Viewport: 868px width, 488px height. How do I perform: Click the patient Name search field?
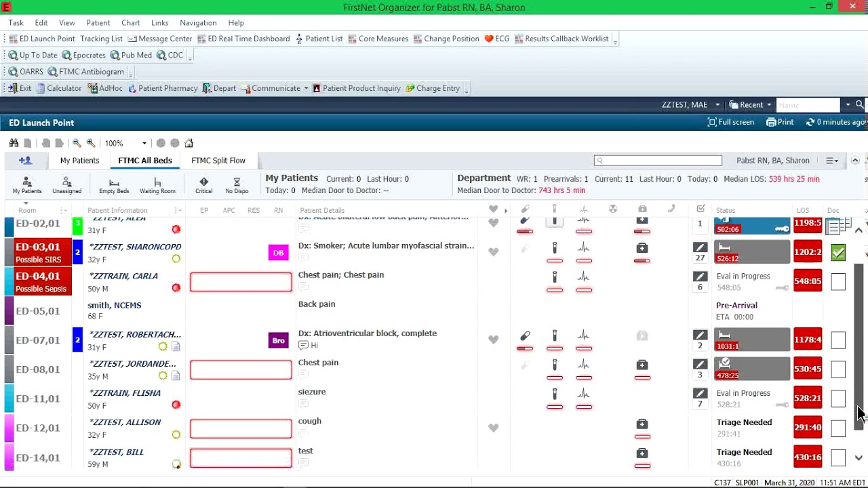pos(808,105)
